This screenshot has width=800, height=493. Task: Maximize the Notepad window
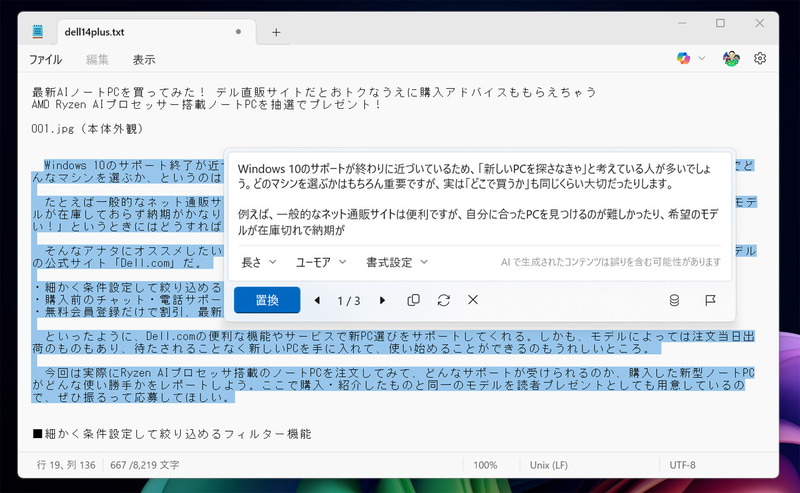coord(720,23)
